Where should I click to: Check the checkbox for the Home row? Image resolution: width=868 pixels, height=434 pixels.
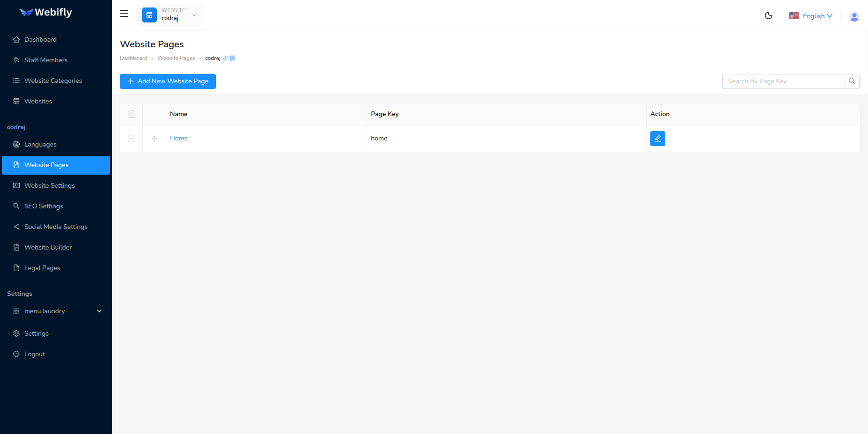tap(131, 138)
